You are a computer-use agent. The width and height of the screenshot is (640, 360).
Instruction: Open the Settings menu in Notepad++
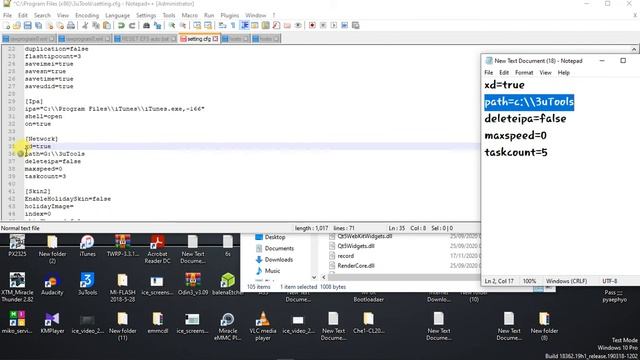click(146, 15)
